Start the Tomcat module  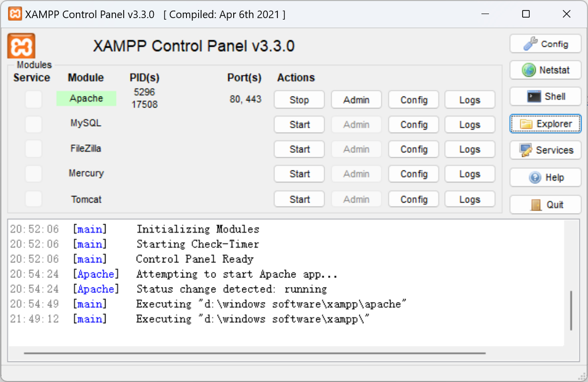299,199
